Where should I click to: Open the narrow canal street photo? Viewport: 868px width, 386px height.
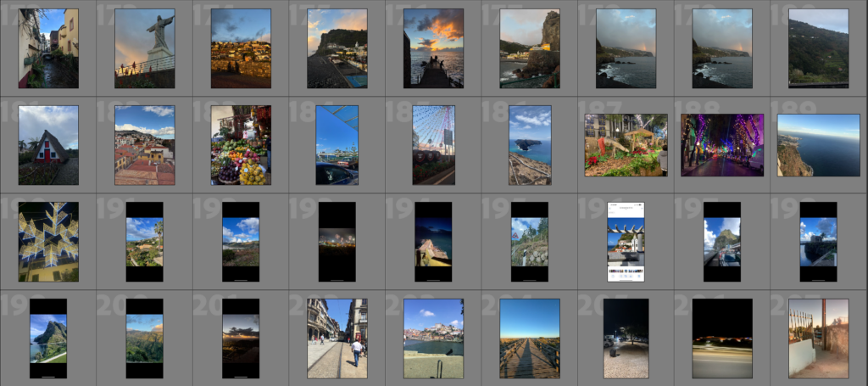pyautogui.click(x=48, y=48)
